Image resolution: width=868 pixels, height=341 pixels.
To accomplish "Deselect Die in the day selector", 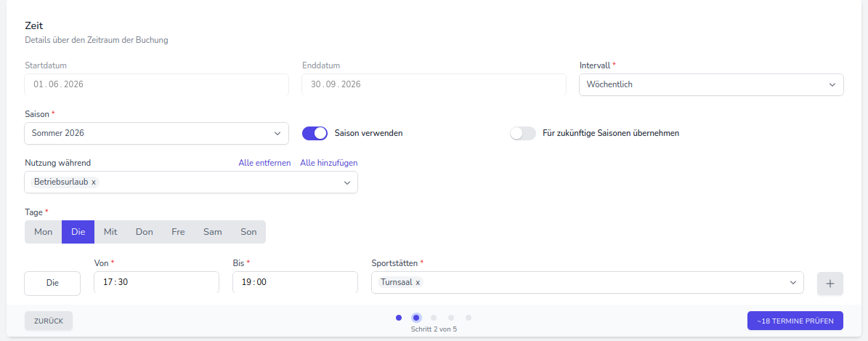I will 78,232.
